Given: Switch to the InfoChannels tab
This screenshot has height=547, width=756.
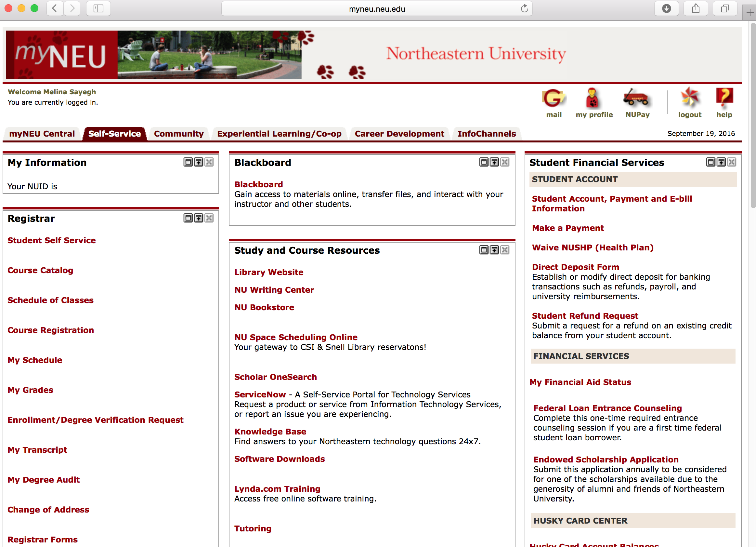Looking at the screenshot, I should pyautogui.click(x=487, y=134).
